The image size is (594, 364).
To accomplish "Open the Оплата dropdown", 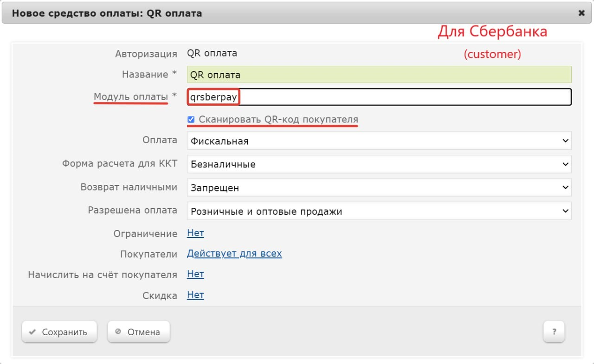I will point(379,141).
